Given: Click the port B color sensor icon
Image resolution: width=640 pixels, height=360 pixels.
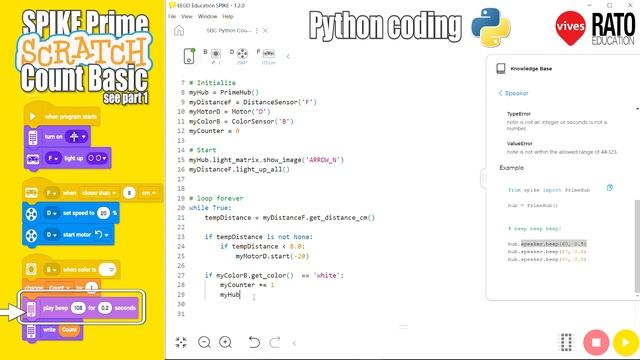Looking at the screenshot, I should 215,54.
